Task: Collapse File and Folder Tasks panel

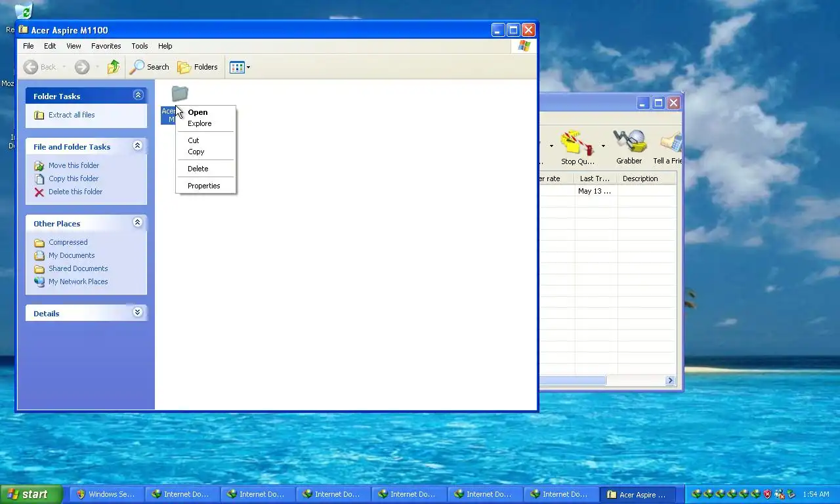Action: pyautogui.click(x=137, y=146)
